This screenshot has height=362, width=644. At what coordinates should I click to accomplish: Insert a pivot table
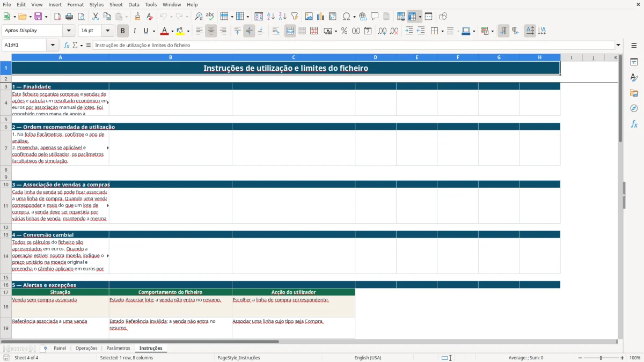(332, 17)
